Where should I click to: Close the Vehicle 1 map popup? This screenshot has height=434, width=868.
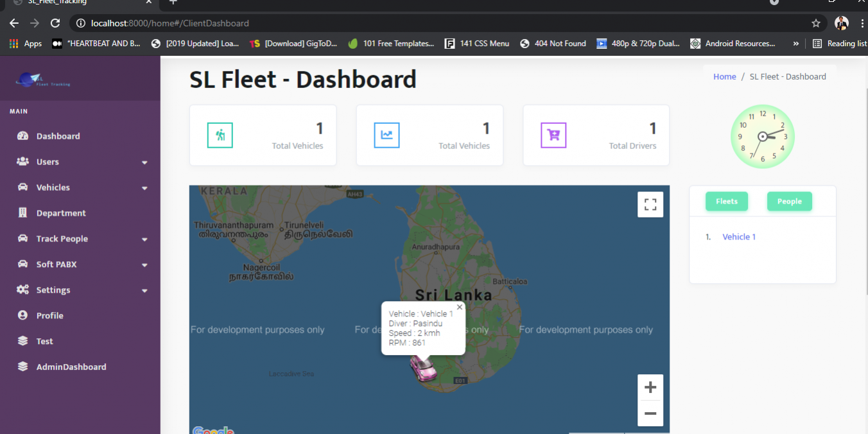[459, 307]
